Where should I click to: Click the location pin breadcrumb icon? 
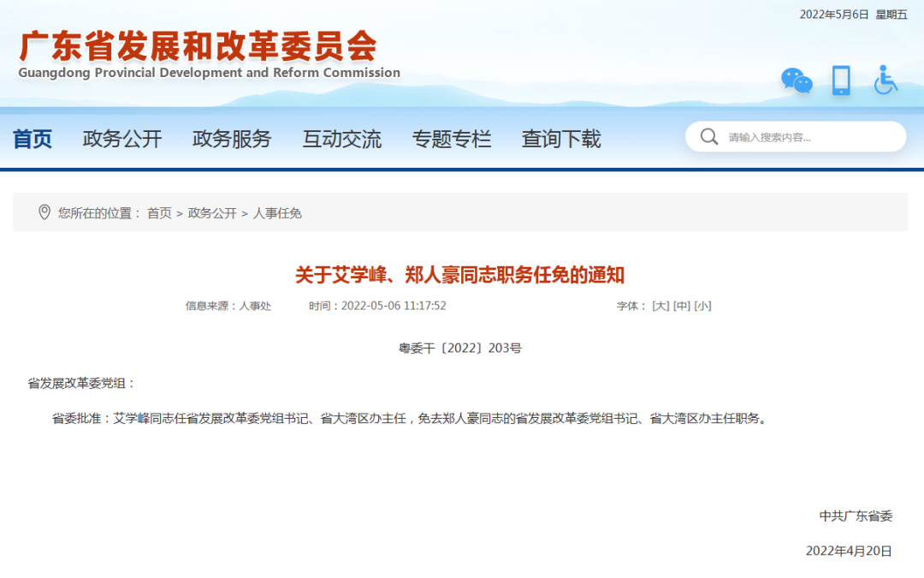44,212
